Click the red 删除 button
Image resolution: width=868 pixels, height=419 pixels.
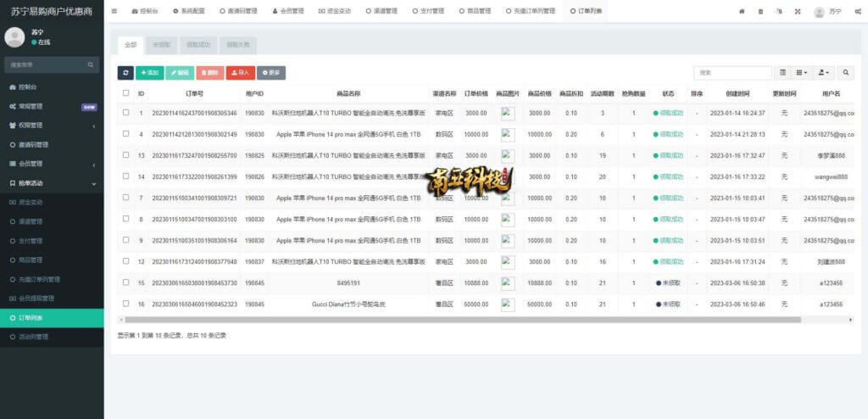pyautogui.click(x=210, y=73)
